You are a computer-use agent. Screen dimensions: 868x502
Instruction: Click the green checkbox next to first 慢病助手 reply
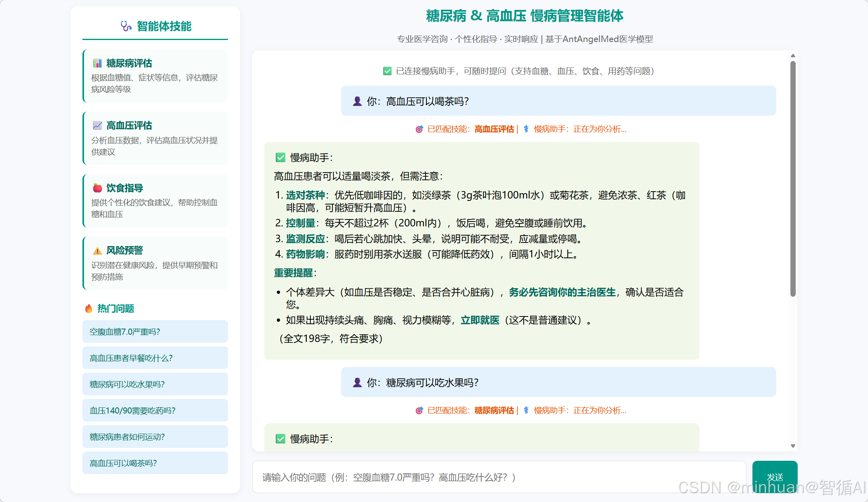(280, 158)
